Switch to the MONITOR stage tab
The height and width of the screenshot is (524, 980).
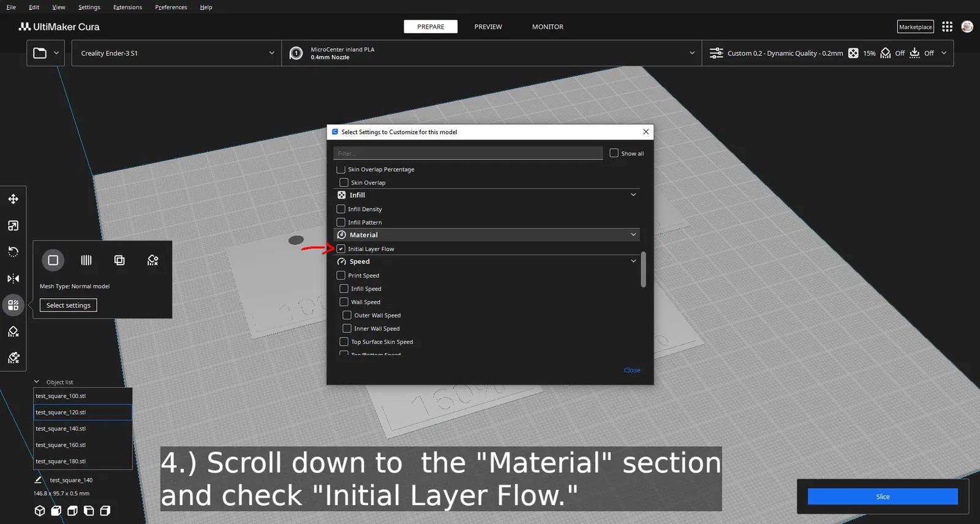548,27
